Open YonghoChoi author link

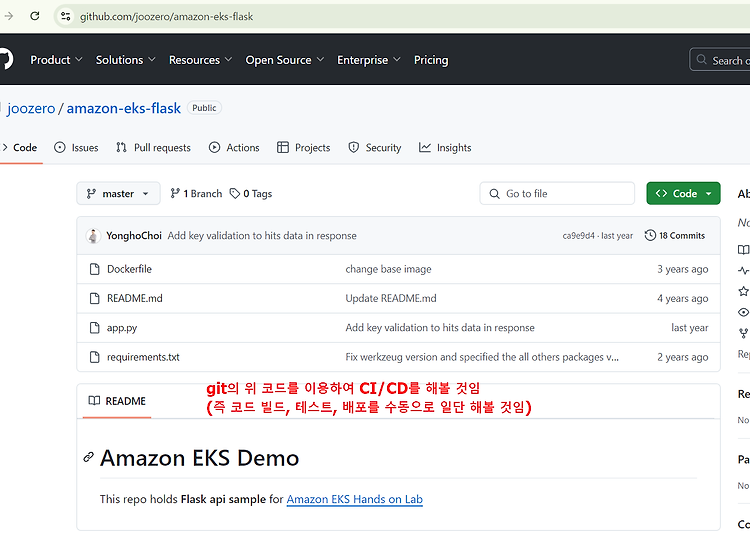pyautogui.click(x=134, y=235)
